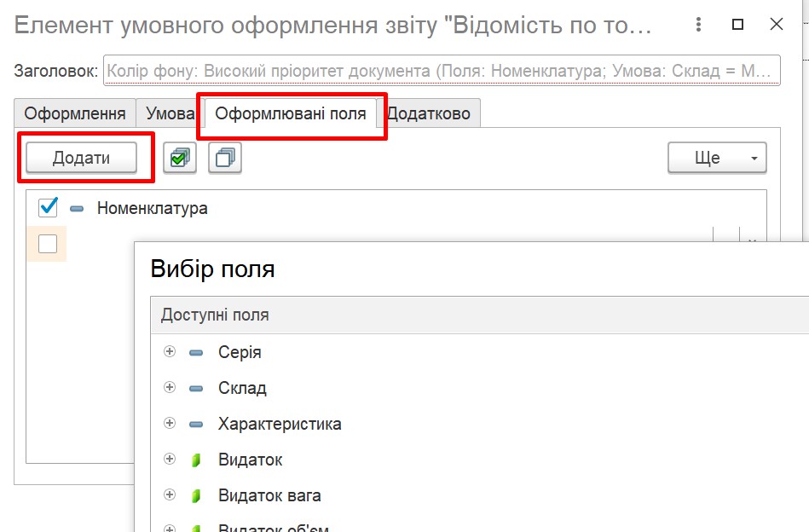809x532 pixels.
Task: Click the Серія field icon
Action: 196,353
